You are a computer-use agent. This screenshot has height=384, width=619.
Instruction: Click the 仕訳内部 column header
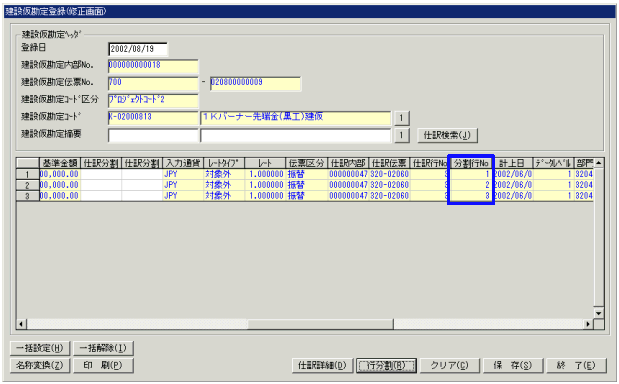pos(348,163)
